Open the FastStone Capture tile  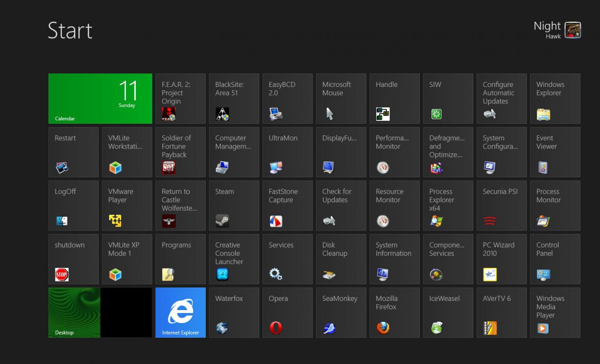click(x=287, y=206)
